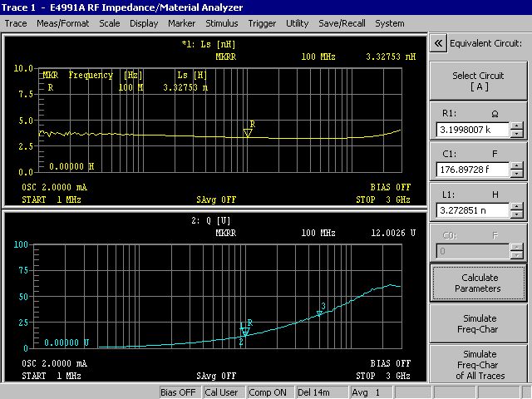Screen dimensions: 532x399
Task: Open the Meas/Format menu
Action: click(x=64, y=23)
